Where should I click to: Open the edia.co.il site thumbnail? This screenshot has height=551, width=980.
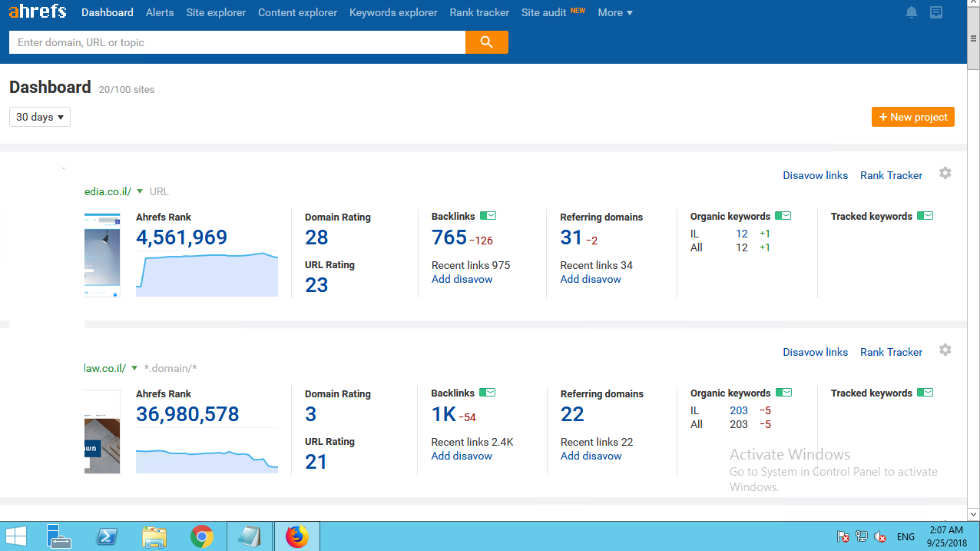point(102,254)
